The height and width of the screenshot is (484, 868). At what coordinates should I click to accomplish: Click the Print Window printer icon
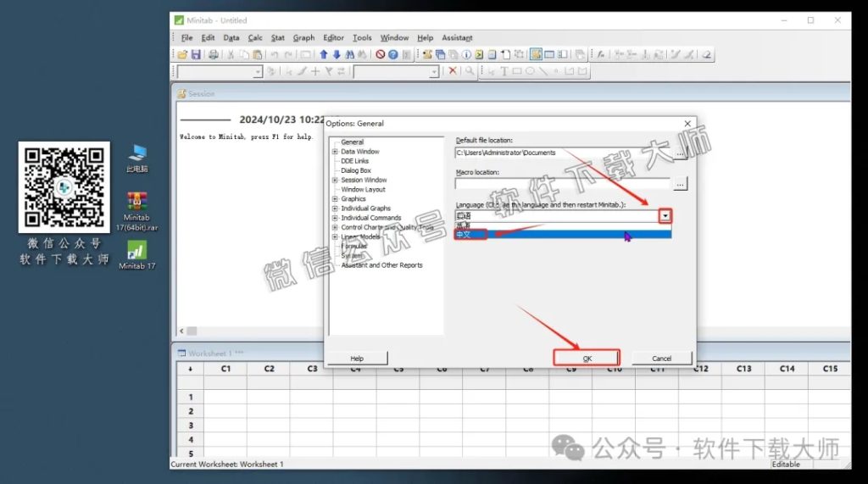pos(213,54)
